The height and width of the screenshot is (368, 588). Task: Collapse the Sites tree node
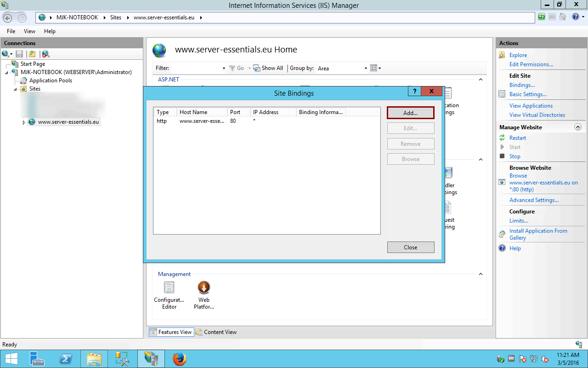pos(15,89)
